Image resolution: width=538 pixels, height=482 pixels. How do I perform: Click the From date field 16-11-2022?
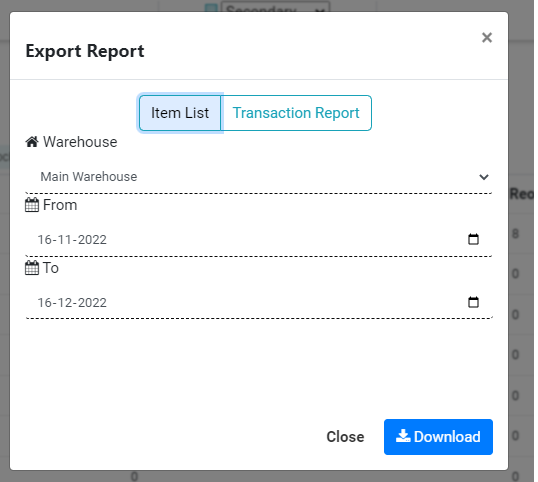[x=259, y=239]
